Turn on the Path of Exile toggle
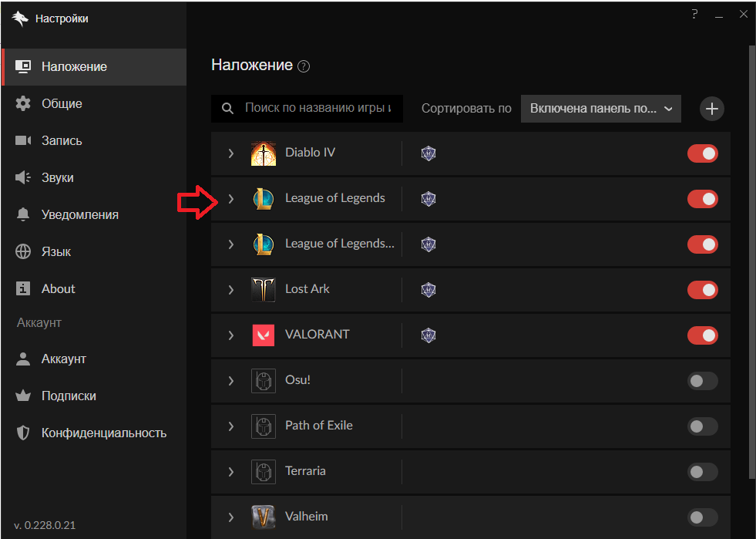756x539 pixels. (x=703, y=426)
